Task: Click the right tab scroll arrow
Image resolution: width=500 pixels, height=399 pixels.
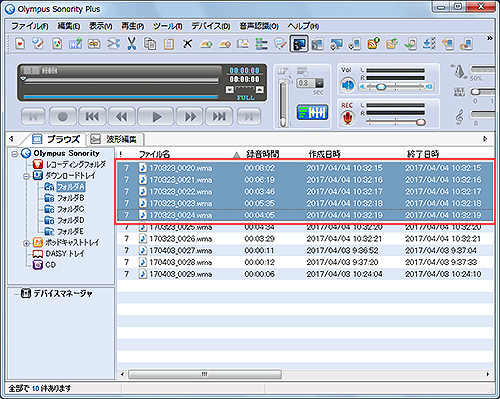Action: [485, 139]
